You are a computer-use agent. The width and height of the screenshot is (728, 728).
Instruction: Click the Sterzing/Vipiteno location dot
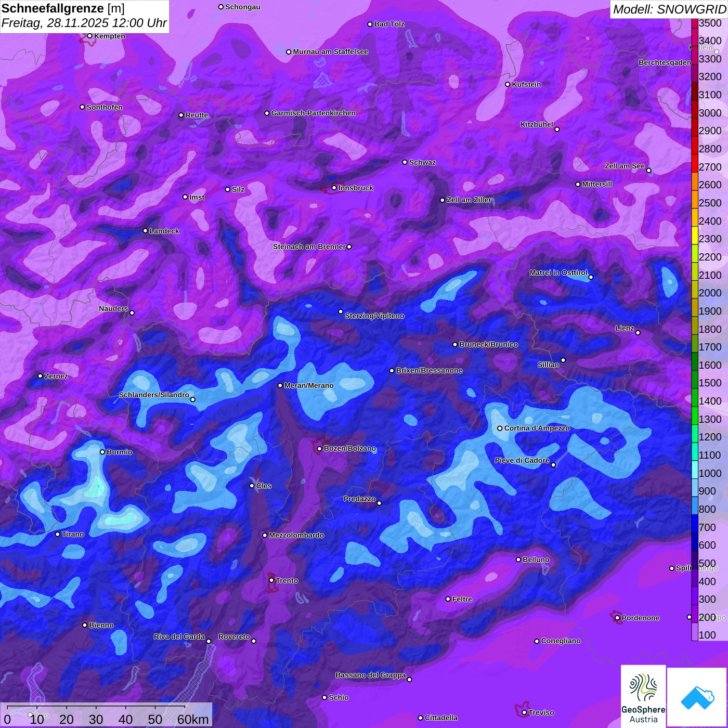click(341, 312)
